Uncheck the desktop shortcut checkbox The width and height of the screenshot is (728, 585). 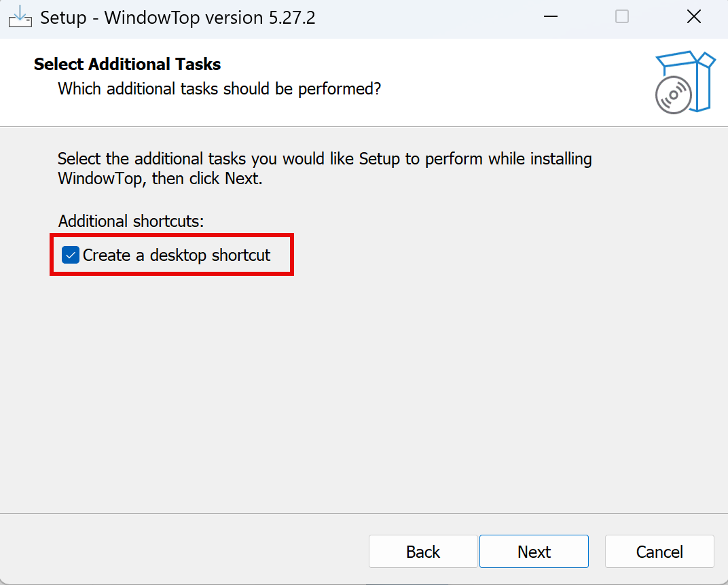pyautogui.click(x=70, y=255)
